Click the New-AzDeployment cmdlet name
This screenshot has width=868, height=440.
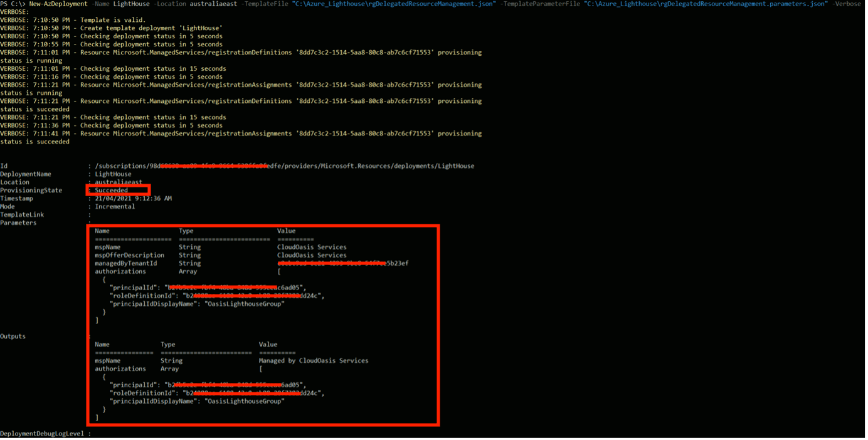click(x=58, y=4)
